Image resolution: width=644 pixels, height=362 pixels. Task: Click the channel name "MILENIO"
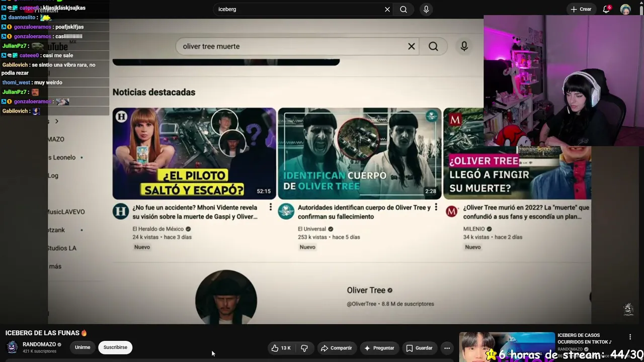474,229
